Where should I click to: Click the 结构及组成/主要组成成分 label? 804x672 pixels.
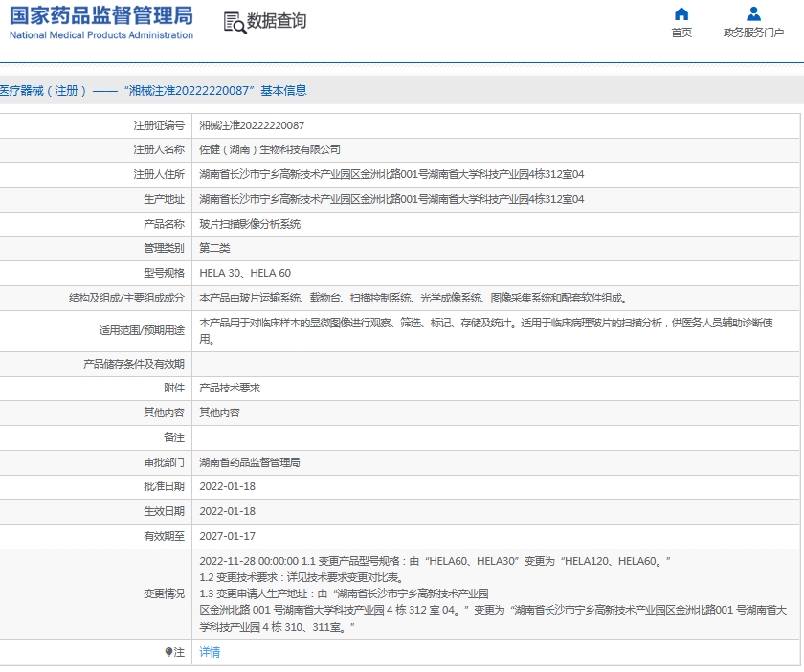click(x=126, y=298)
